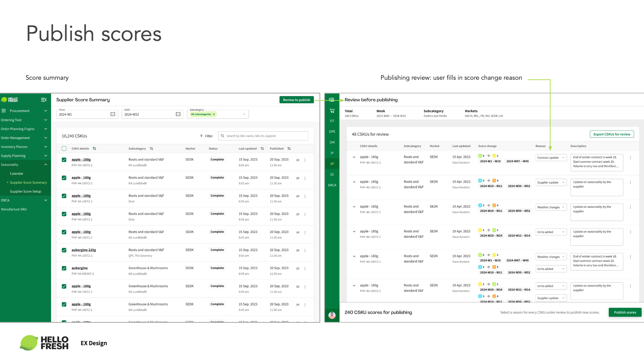
Task: Collapse the Seasonality menu section
Action: pos(46,164)
